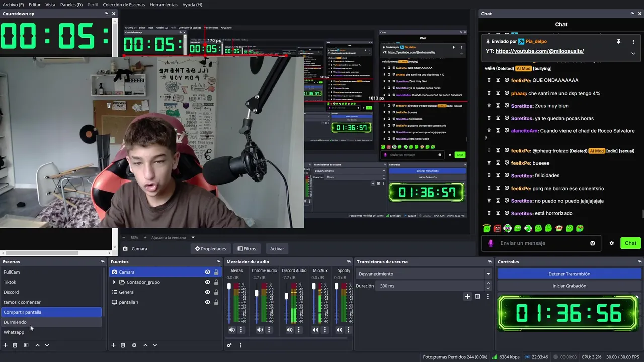The image size is (644, 362).
Task: Move scene down in Escenas list
Action: pyautogui.click(x=47, y=345)
